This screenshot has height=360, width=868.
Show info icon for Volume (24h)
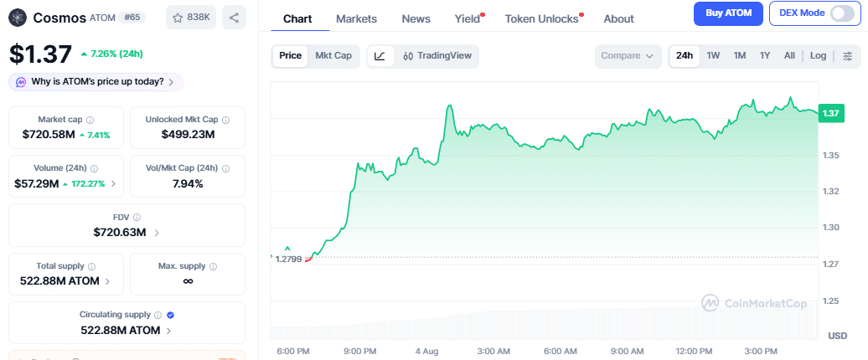(x=94, y=168)
